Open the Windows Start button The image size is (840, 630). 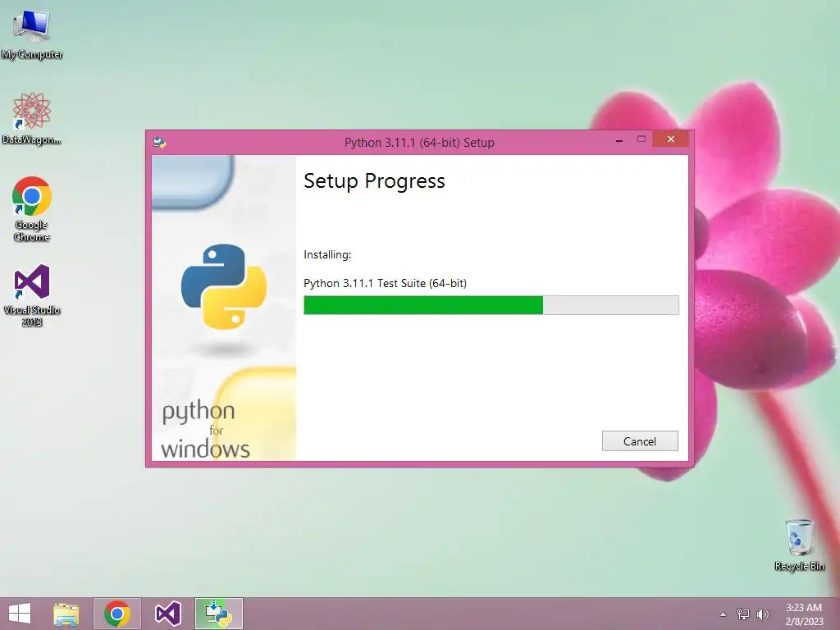20,614
